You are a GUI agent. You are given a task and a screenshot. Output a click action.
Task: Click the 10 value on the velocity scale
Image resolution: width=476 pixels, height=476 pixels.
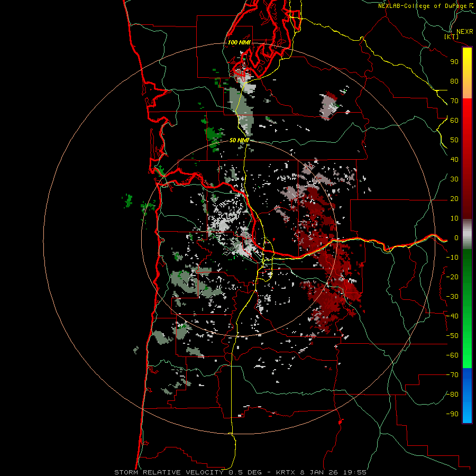pos(454,218)
